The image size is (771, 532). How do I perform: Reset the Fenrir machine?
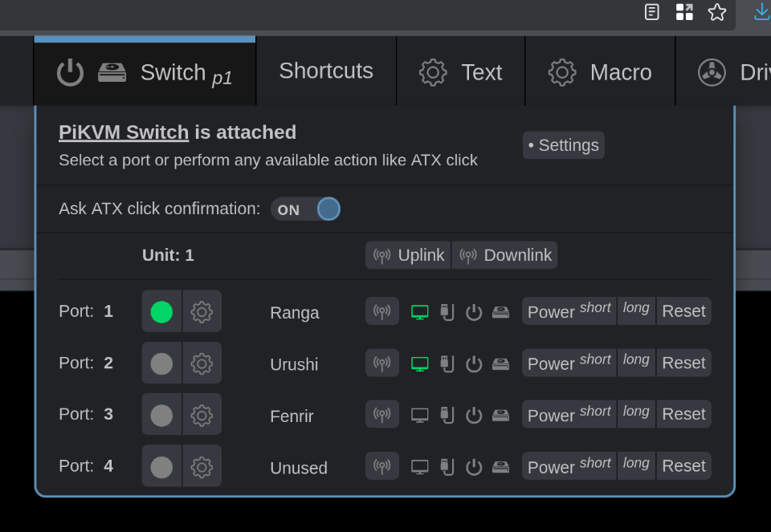[684, 414]
